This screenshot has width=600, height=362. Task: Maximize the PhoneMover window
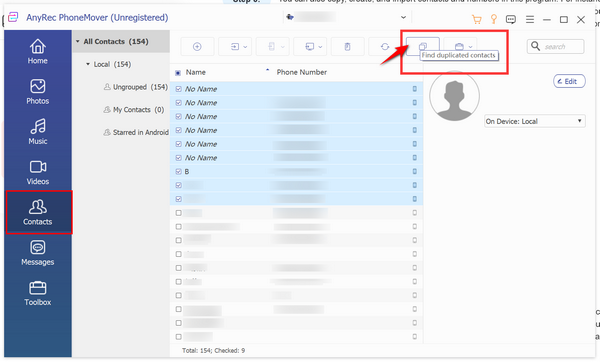564,19
